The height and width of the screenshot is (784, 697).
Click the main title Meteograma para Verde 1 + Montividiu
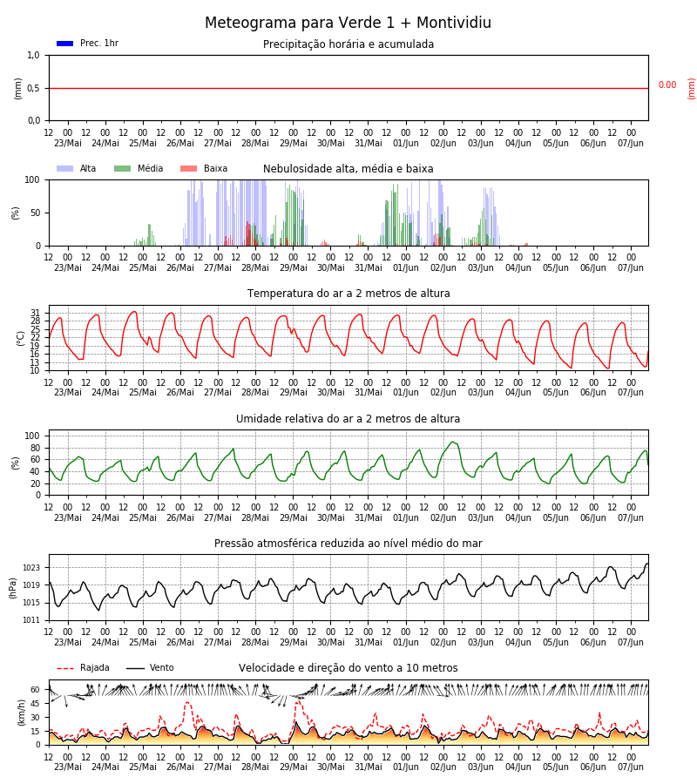pos(348,23)
